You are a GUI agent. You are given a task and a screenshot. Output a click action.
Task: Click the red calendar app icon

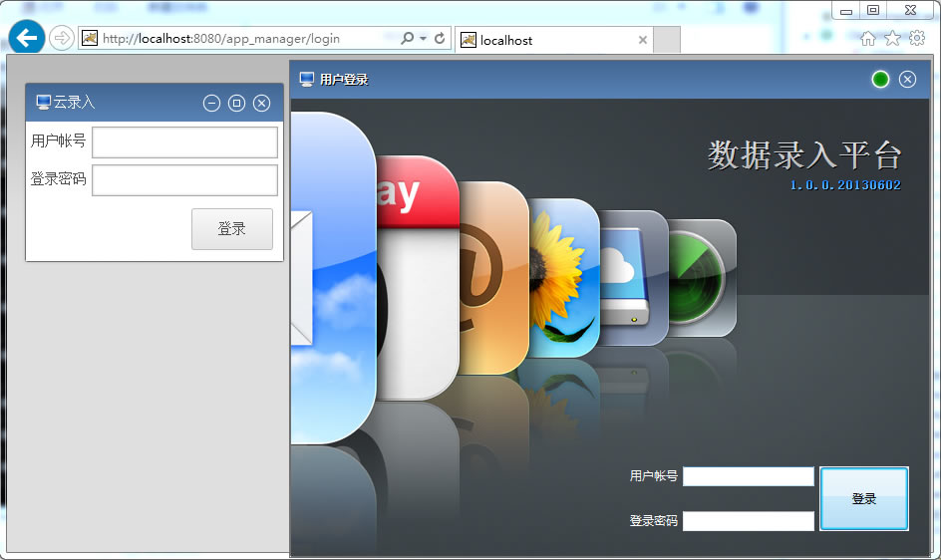(419, 278)
